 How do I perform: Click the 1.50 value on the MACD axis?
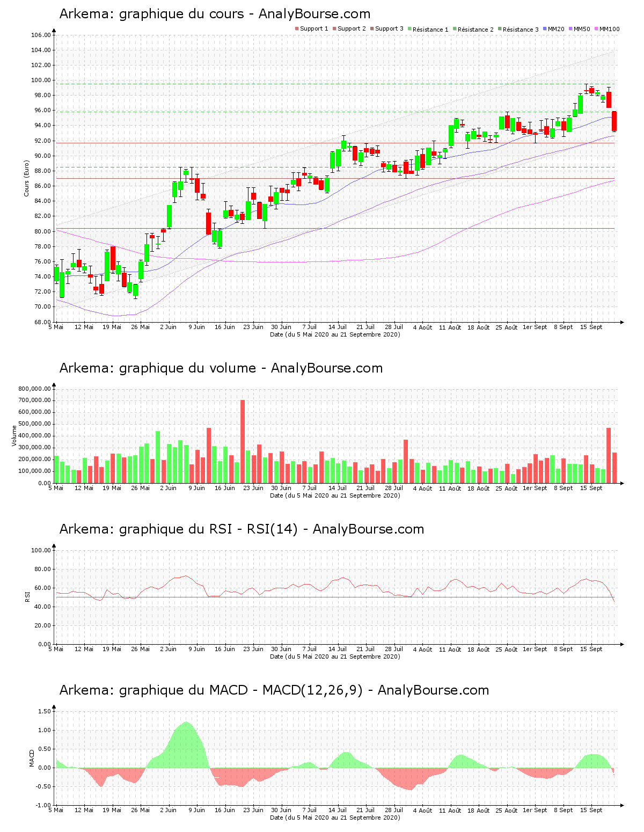tap(46, 712)
